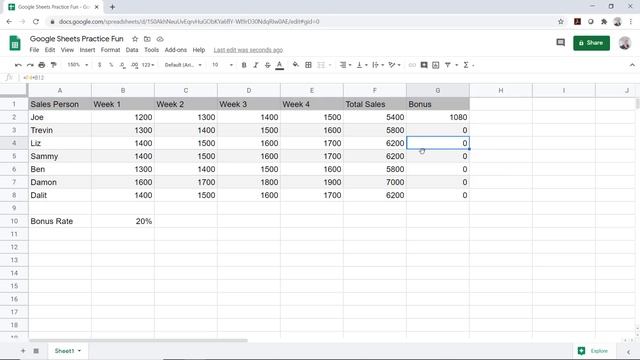Open the Help menu
Viewport: 640px width, 360px height.
(x=199, y=50)
